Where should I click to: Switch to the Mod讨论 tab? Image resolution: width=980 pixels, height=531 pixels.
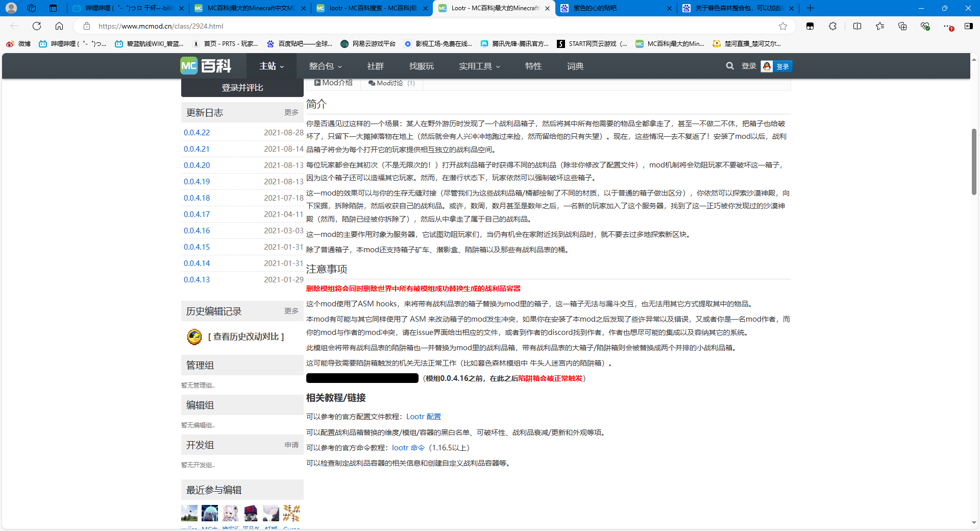391,83
